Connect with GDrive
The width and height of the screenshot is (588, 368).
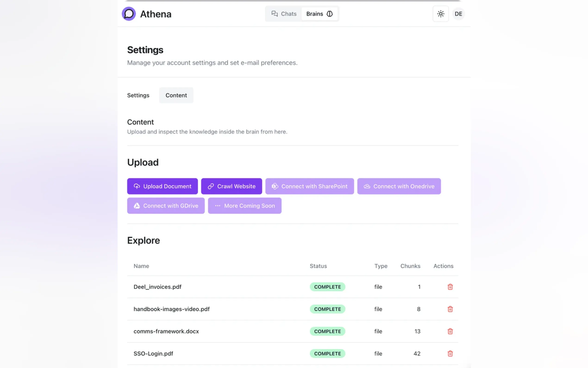(x=166, y=206)
